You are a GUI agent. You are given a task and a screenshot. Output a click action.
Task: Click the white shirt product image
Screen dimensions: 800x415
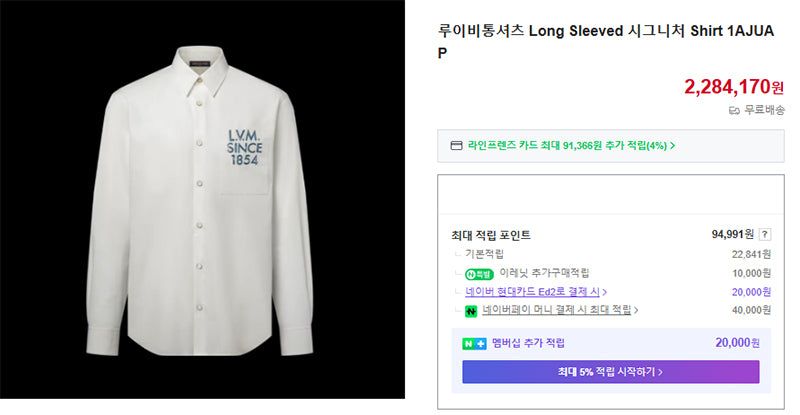tap(203, 199)
